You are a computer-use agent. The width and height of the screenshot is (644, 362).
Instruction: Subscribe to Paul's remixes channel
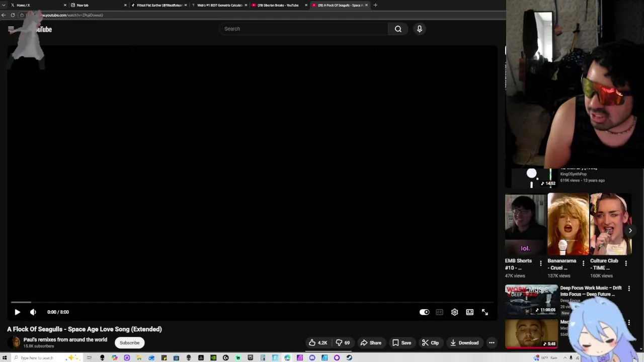(x=129, y=343)
